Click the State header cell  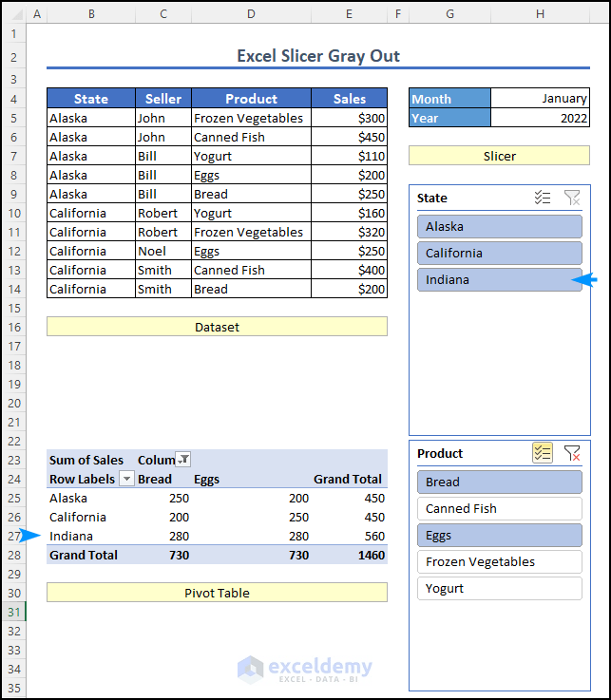[x=91, y=98]
